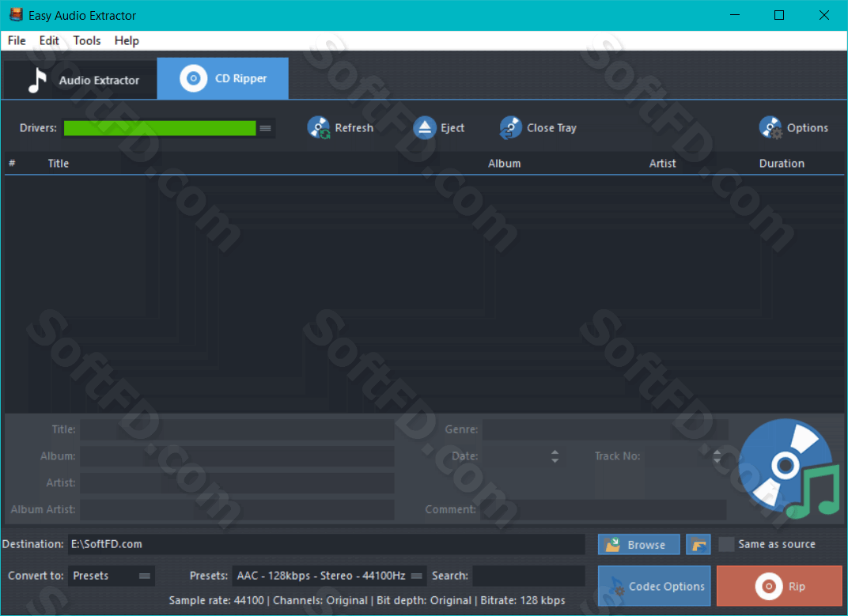Click the Title column header
848x616 pixels.
pos(59,164)
